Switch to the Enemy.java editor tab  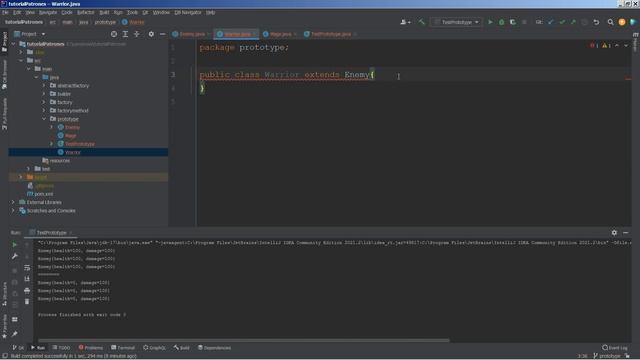coord(191,34)
